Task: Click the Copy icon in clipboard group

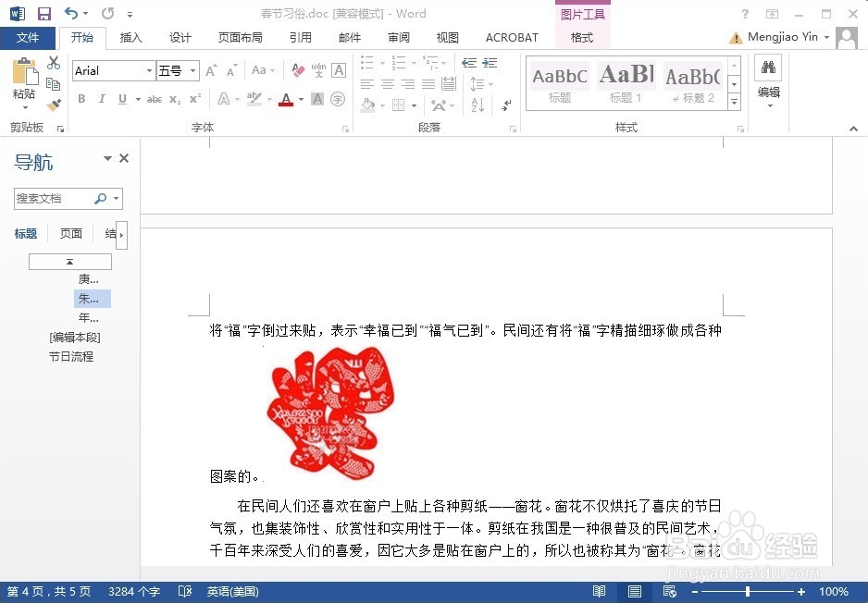Action: (53, 84)
